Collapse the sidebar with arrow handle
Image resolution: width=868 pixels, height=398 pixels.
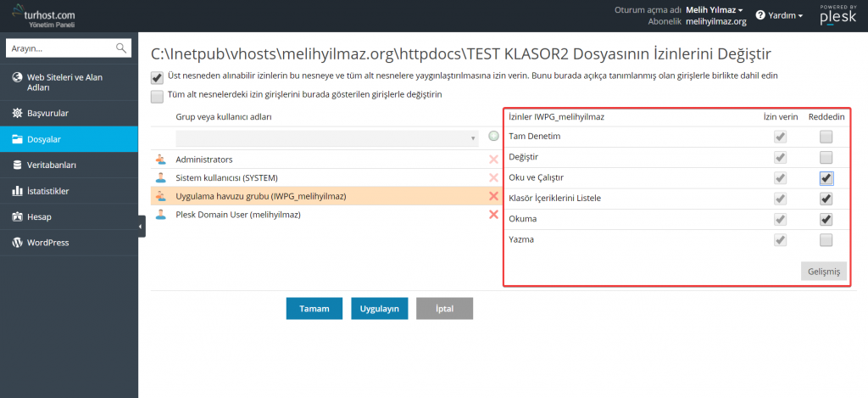coord(142,227)
